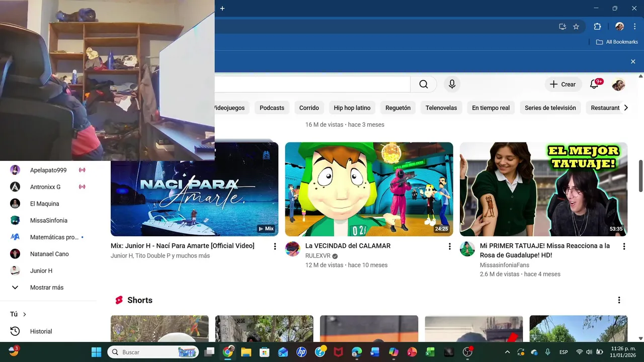
Task: Click the page vertical scrollbar thumb
Action: (x=640, y=175)
